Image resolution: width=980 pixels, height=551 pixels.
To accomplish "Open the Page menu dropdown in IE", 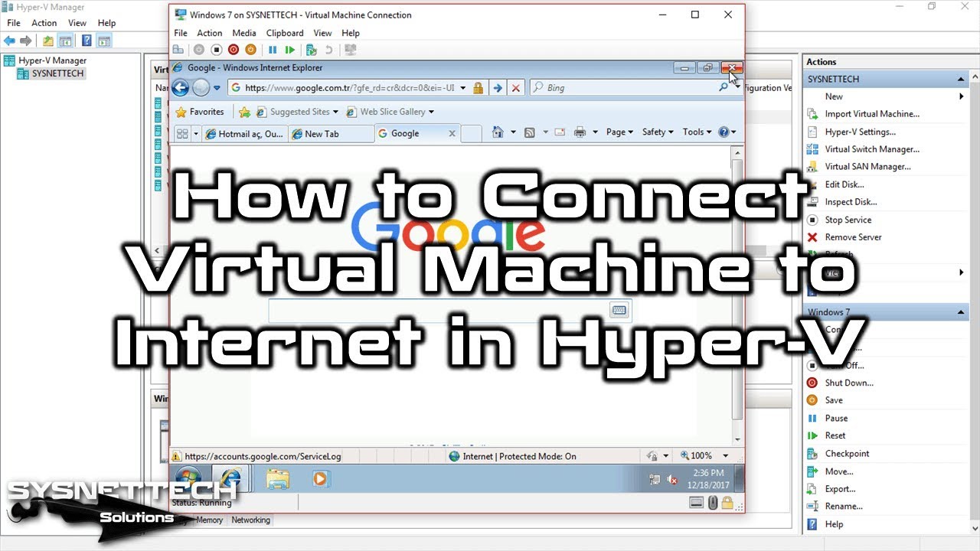I will tap(619, 132).
